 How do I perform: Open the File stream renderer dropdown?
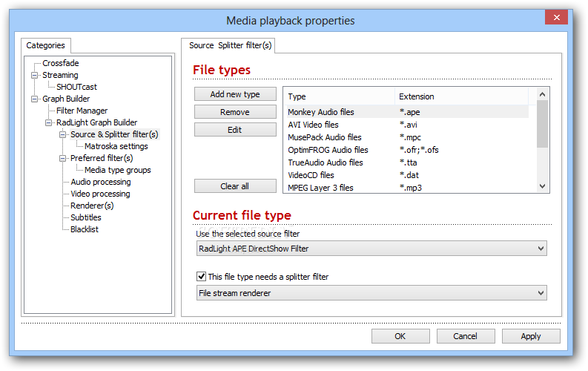tap(371, 293)
